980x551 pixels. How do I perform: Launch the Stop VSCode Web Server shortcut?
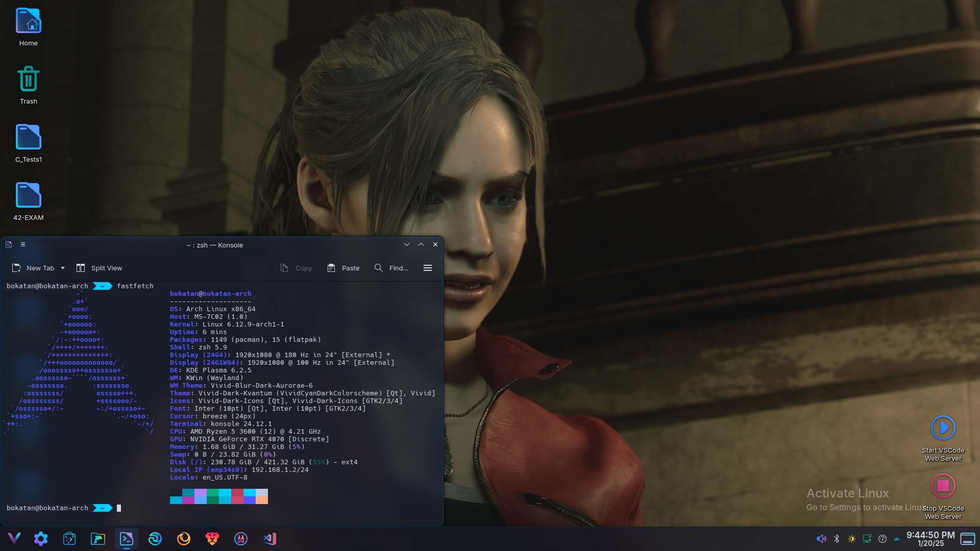[x=943, y=496]
